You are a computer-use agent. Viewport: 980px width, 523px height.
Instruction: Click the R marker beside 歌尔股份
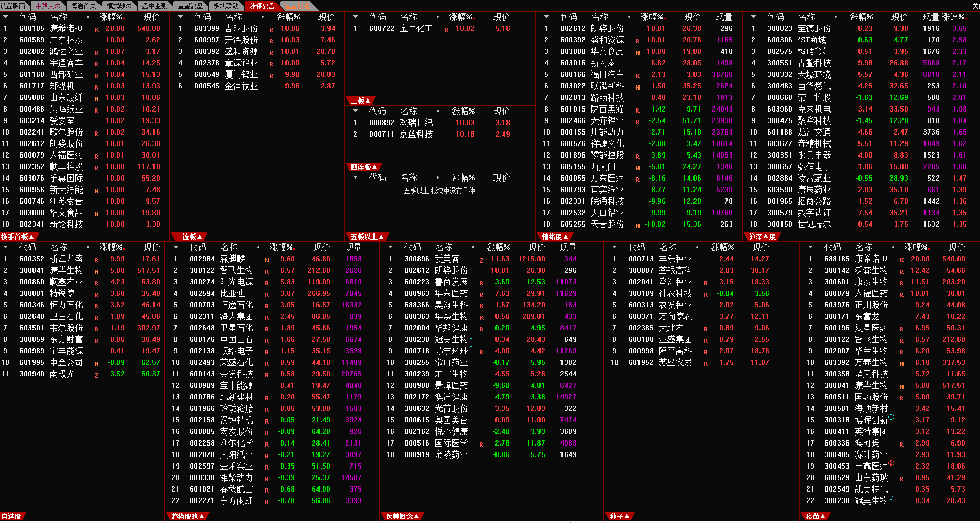tap(96, 133)
